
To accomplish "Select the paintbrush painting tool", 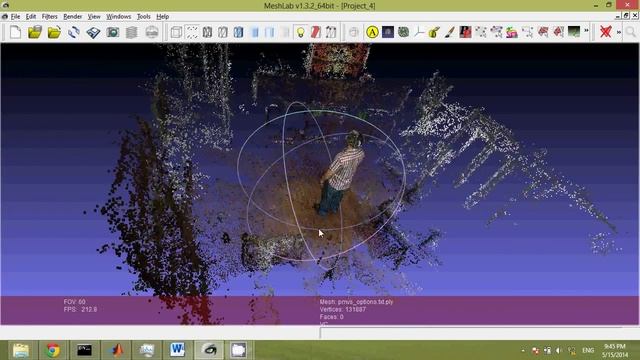I will tap(450, 32).
